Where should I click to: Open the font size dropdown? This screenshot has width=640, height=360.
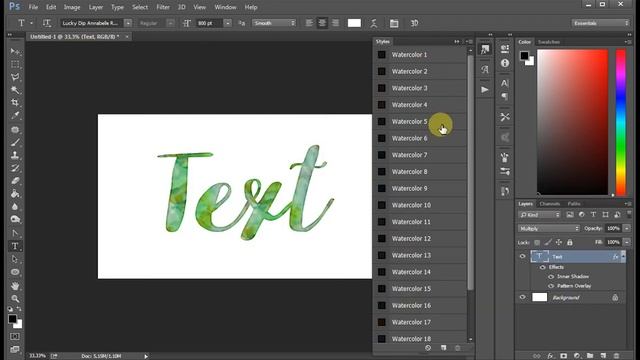pyautogui.click(x=228, y=23)
